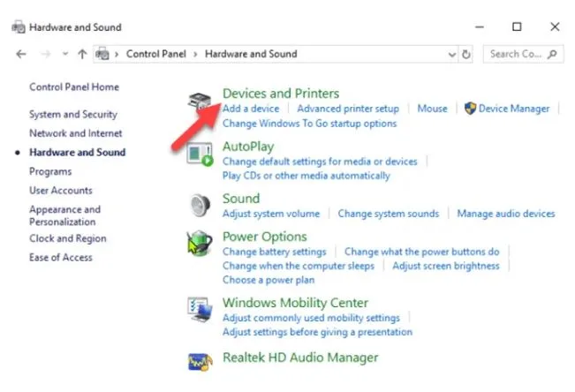Click the Power Options battery icon
This screenshot has height=392, width=575.
[x=200, y=243]
